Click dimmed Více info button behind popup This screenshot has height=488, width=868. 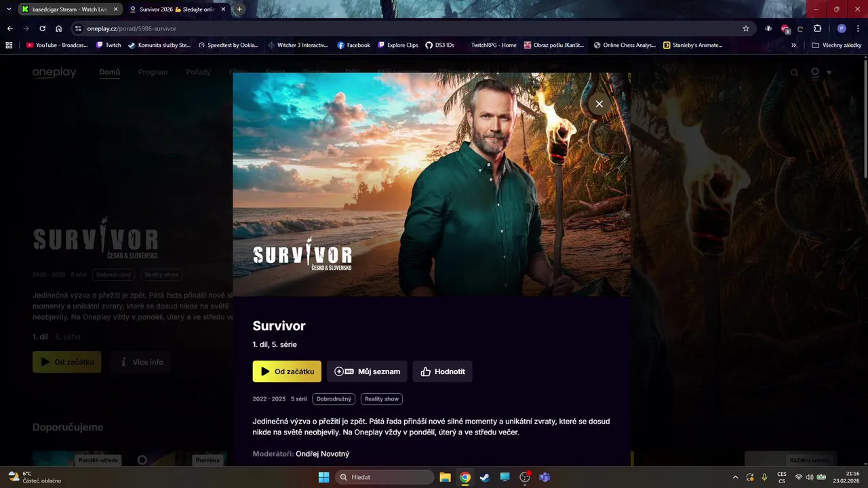click(x=141, y=362)
